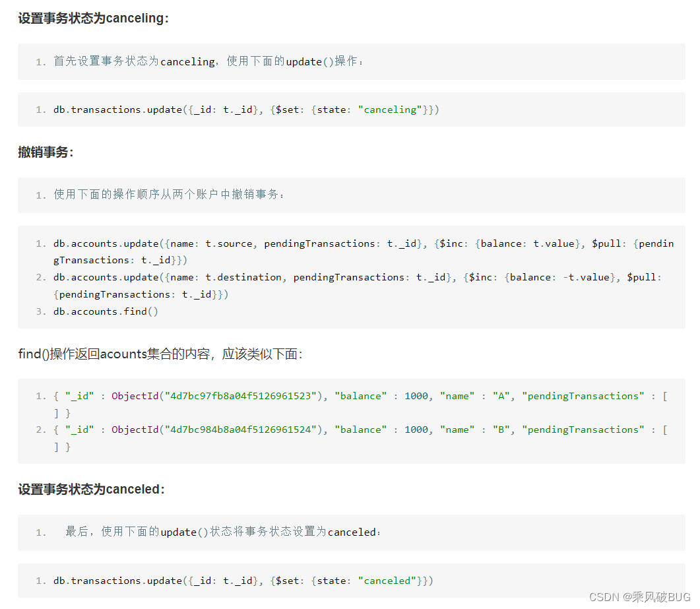Click the "canceling" string in update code
The height and width of the screenshot is (609, 700).
tap(390, 110)
